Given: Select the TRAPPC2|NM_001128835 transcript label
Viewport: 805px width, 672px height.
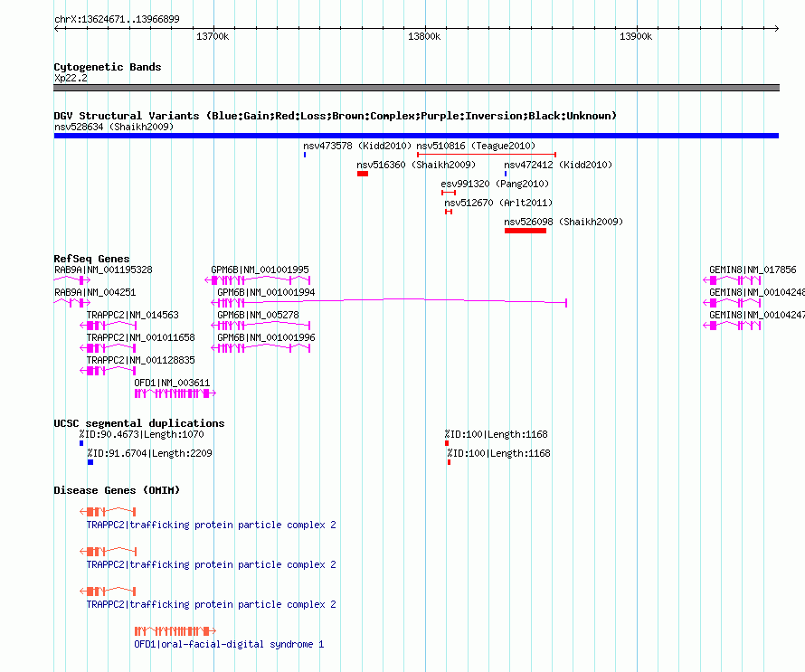Looking at the screenshot, I should click(x=141, y=360).
